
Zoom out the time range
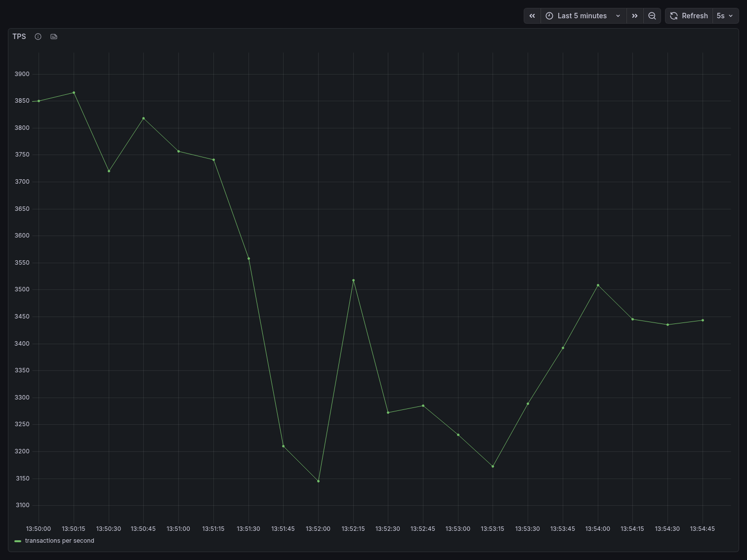(x=652, y=16)
